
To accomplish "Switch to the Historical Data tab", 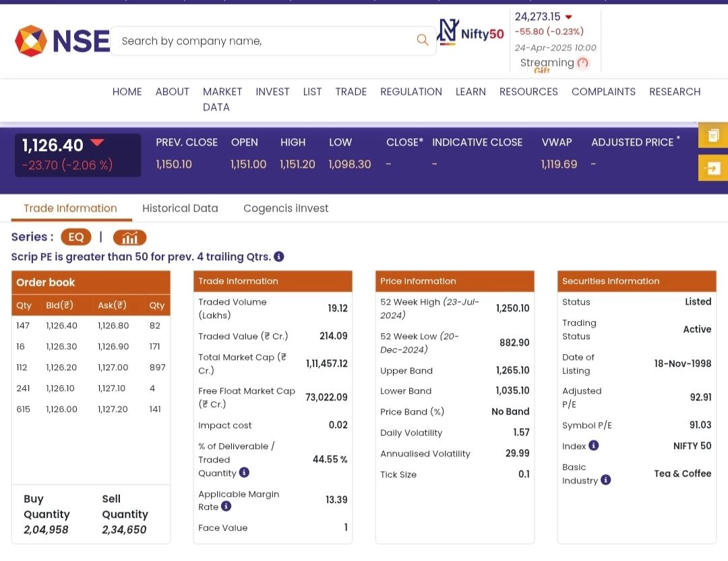I will pyautogui.click(x=180, y=208).
